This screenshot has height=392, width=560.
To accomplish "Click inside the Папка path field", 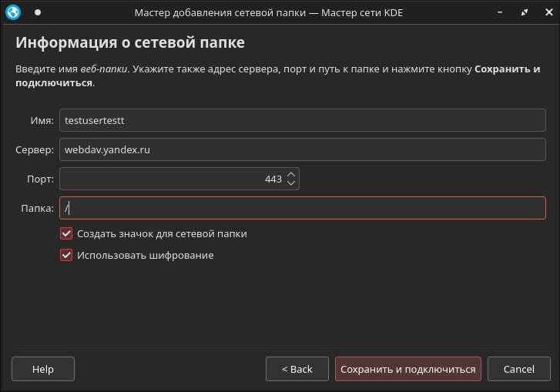I will [302, 208].
